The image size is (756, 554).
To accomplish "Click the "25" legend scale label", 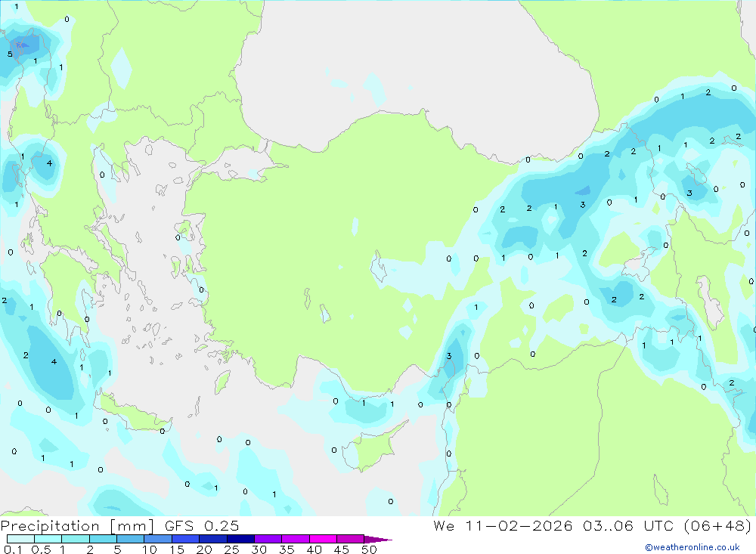I will click(x=232, y=549).
